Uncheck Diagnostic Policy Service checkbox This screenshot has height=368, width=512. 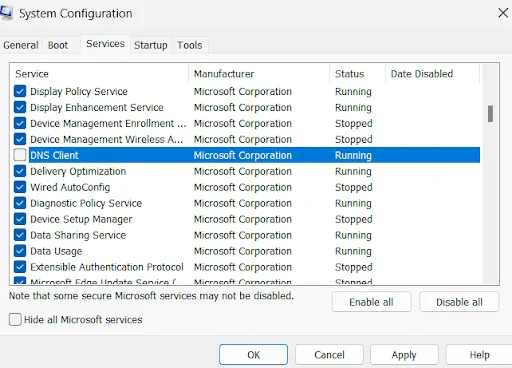pos(20,203)
